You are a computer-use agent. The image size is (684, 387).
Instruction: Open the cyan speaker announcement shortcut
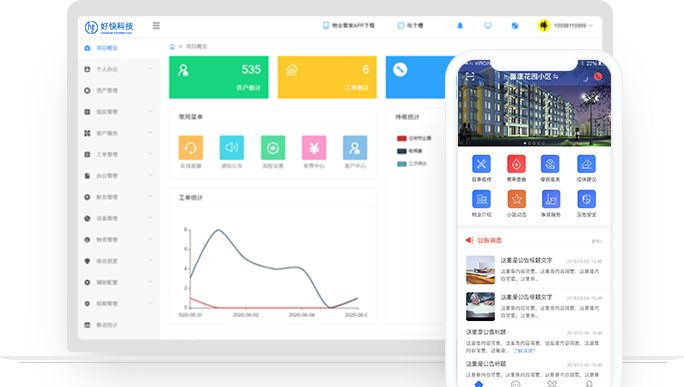[232, 147]
